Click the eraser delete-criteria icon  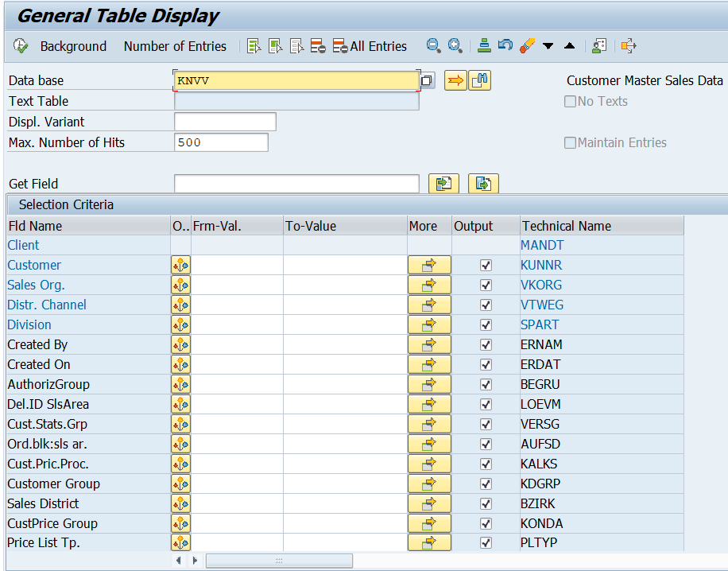(527, 45)
